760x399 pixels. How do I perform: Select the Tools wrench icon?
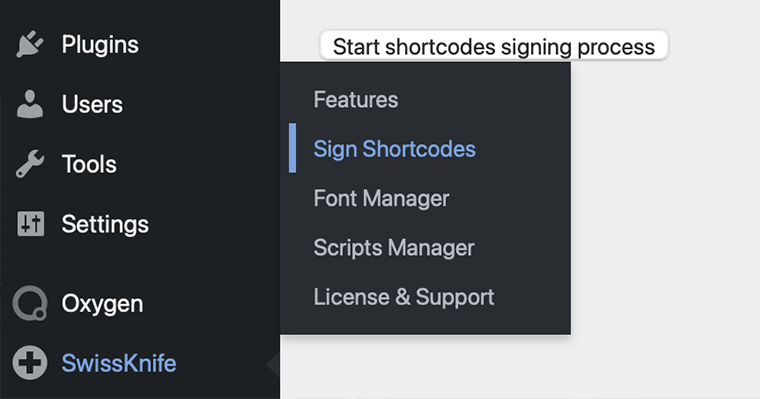(x=30, y=164)
